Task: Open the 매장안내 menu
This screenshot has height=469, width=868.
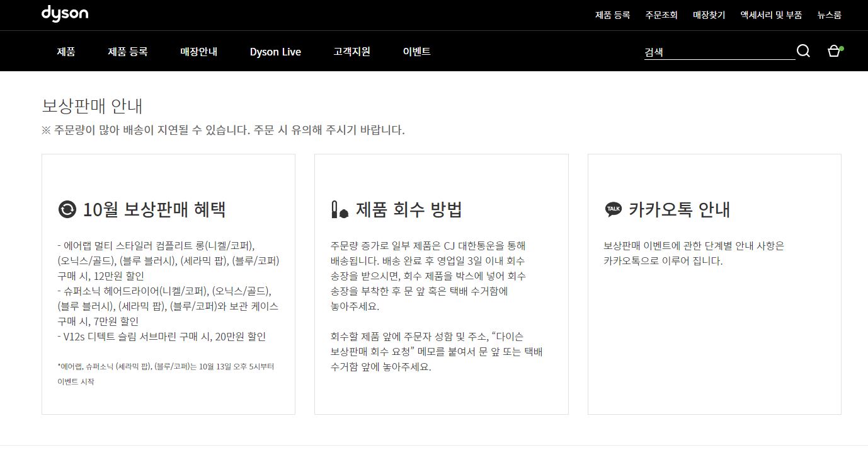Action: pos(199,52)
